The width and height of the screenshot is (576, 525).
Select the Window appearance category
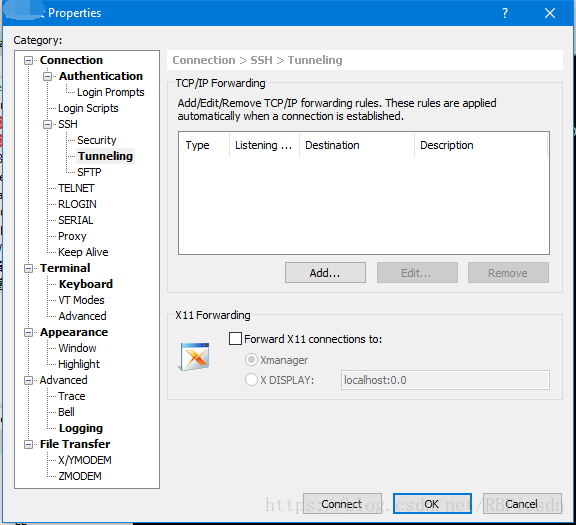pos(77,348)
